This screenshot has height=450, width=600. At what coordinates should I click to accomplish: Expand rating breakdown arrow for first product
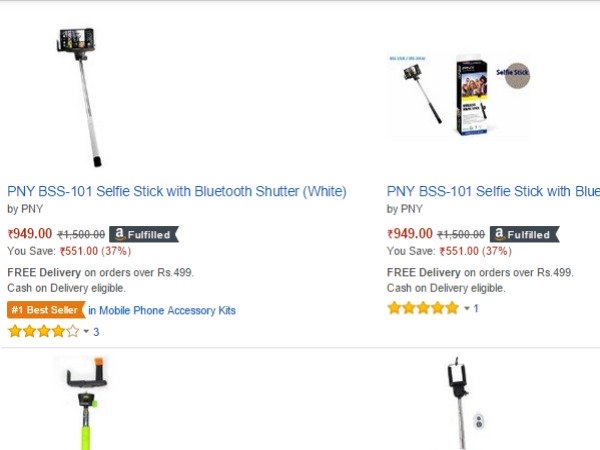pos(86,332)
